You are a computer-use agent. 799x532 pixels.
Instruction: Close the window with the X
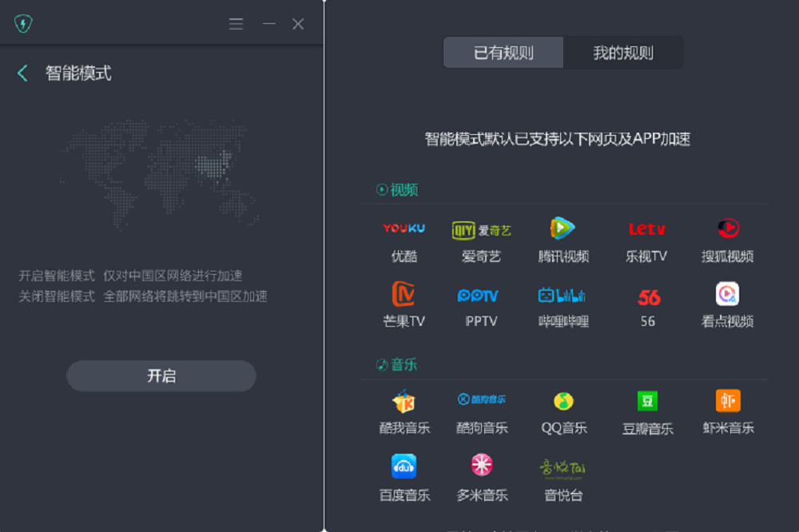298,24
